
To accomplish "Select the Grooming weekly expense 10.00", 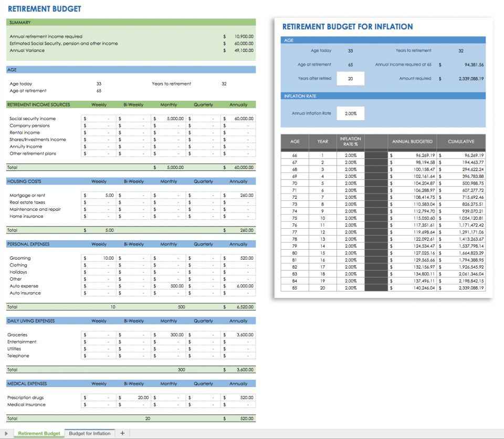I will click(104, 258).
